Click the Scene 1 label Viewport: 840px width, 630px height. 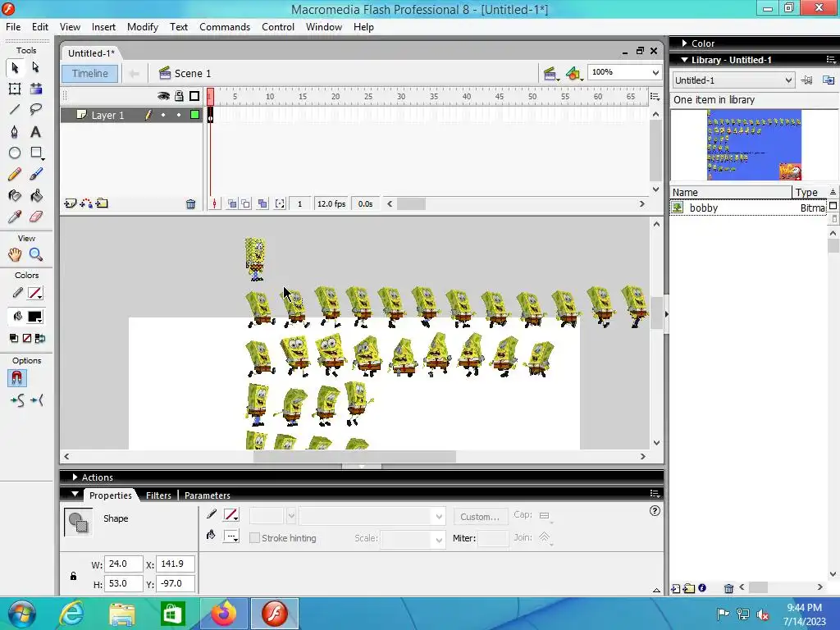pyautogui.click(x=192, y=74)
